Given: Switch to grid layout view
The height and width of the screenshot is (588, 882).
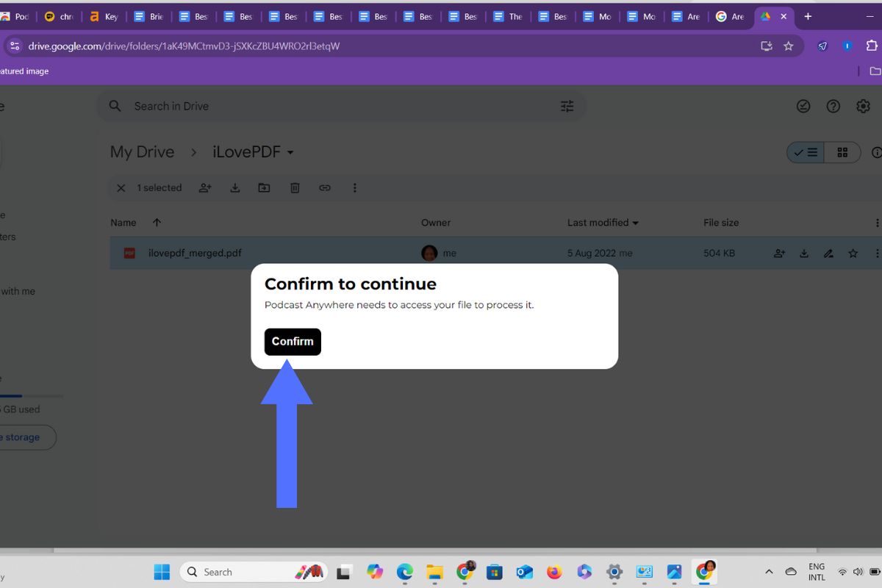Looking at the screenshot, I should (842, 153).
